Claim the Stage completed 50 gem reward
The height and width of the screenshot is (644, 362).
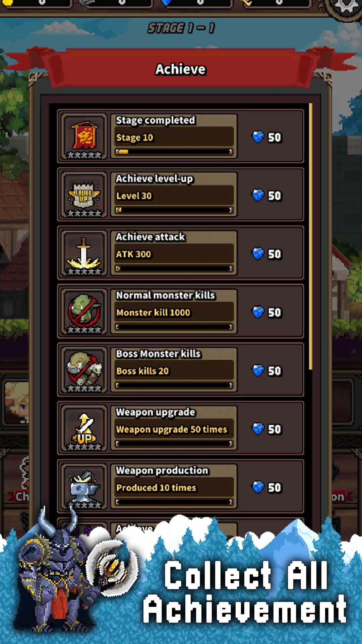[x=267, y=137]
